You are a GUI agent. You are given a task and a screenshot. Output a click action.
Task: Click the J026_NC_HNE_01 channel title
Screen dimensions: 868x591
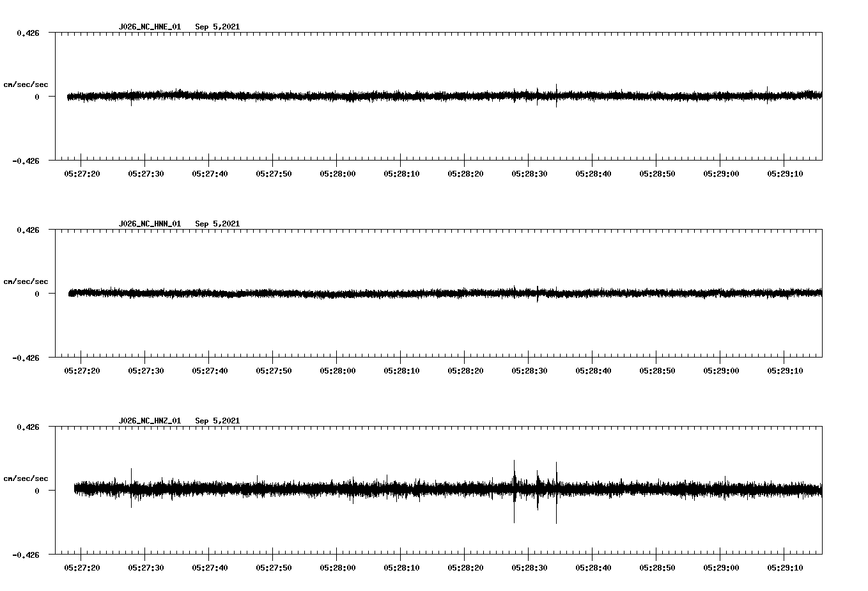pyautogui.click(x=150, y=27)
